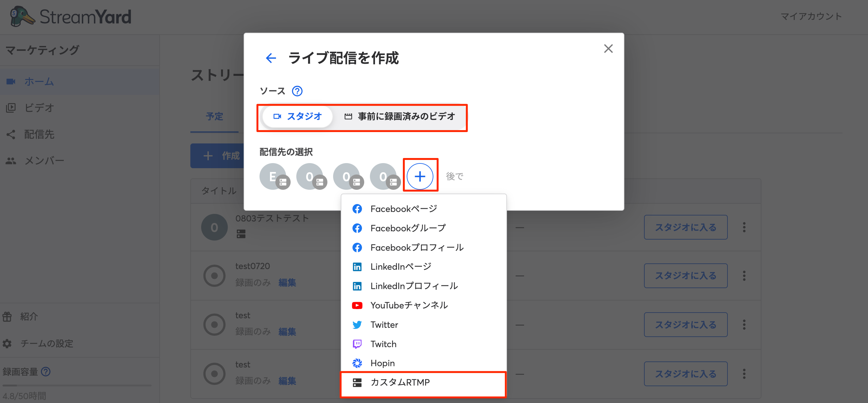Click the recording capacity progress bar

click(x=77, y=385)
